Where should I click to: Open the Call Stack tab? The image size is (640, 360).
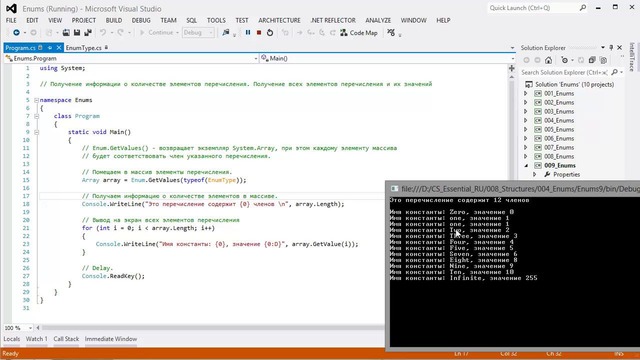pyautogui.click(x=66, y=339)
